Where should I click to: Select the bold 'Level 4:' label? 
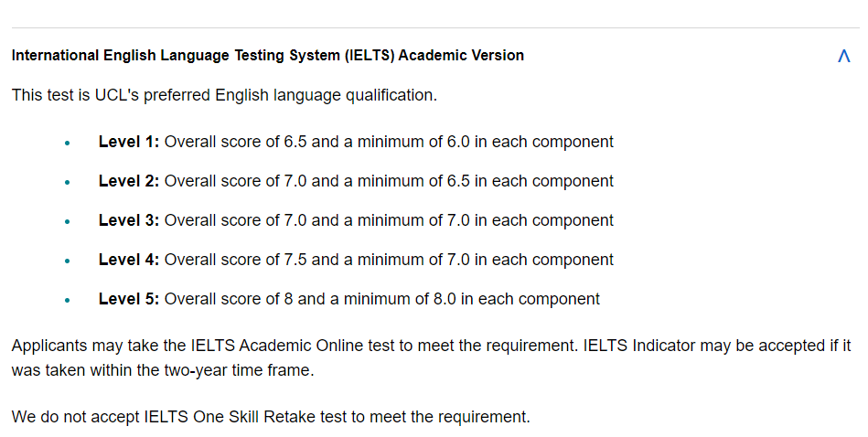pos(129,260)
